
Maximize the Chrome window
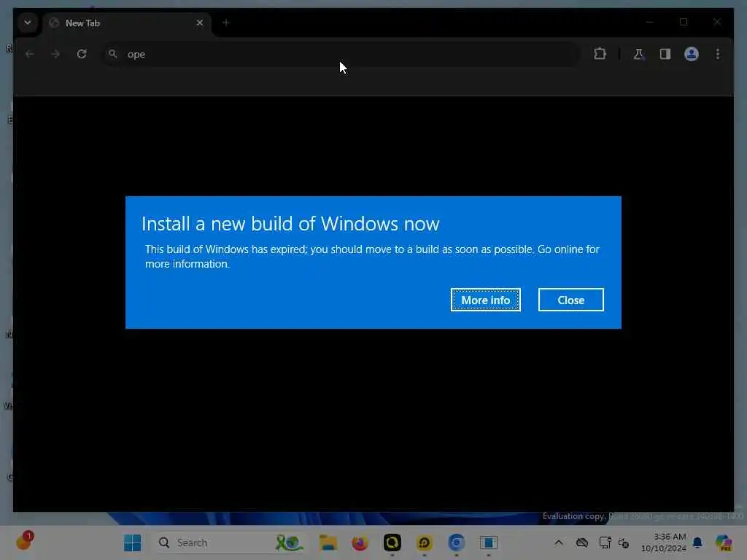pyautogui.click(x=684, y=22)
